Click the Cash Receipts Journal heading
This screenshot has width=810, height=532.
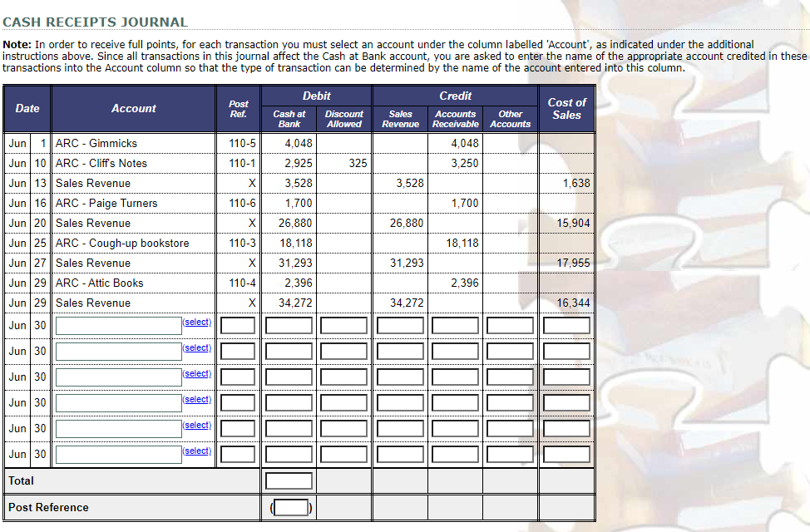[95, 22]
